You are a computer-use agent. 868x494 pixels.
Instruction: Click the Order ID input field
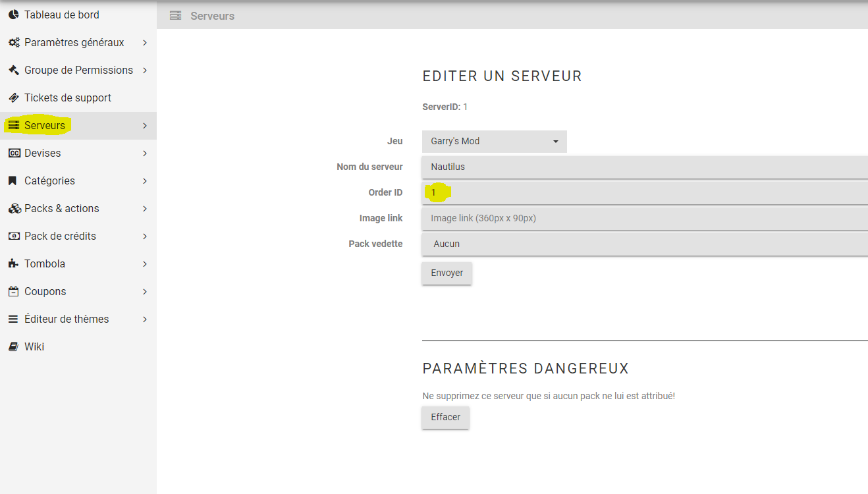(645, 192)
